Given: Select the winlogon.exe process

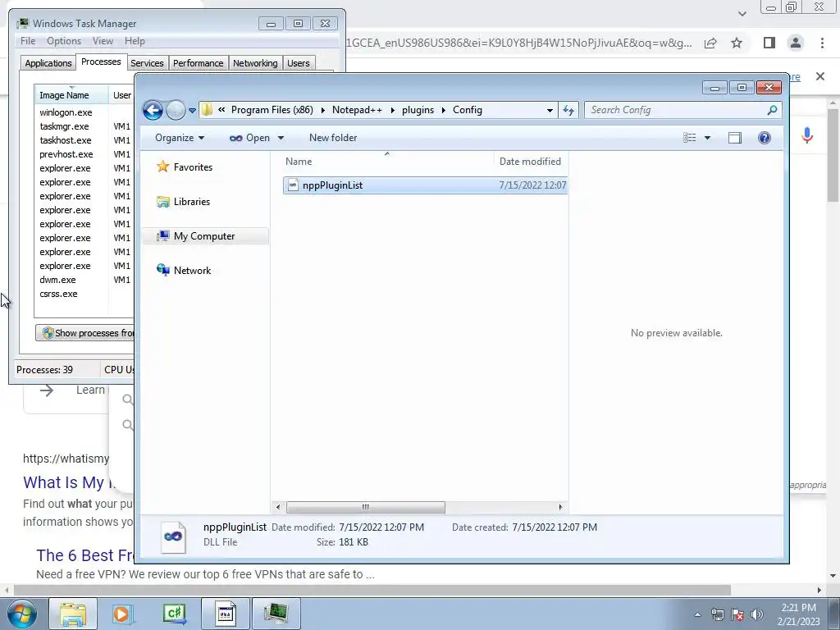Looking at the screenshot, I should coord(66,112).
